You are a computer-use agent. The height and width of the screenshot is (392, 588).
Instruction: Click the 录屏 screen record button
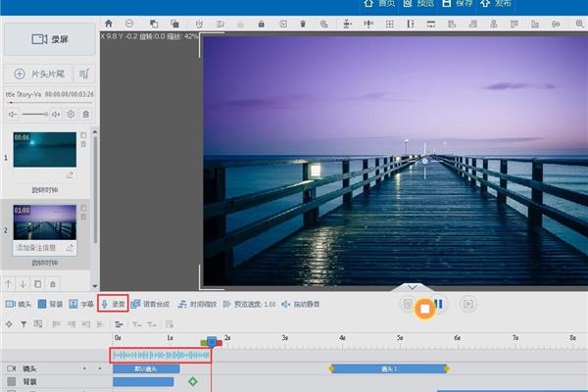point(50,39)
